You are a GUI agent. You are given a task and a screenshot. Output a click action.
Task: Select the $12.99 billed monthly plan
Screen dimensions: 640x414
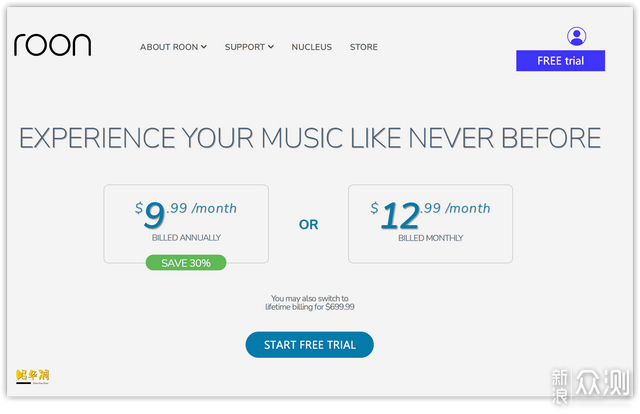430,223
